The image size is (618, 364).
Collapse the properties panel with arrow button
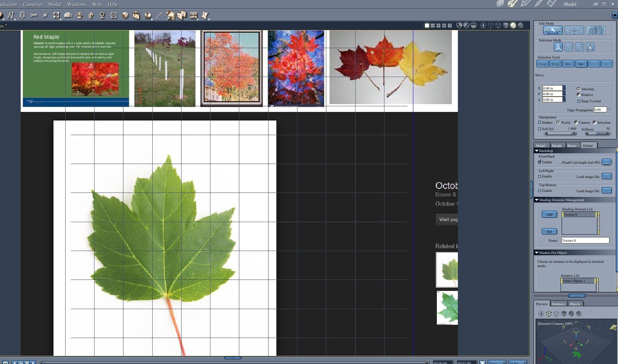[614, 15]
